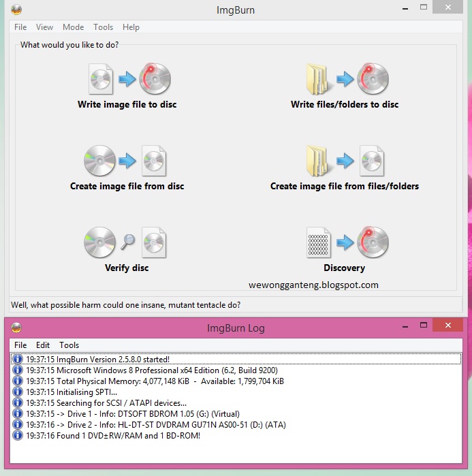
Task: Open the Tools menu in ImgBurn main window
Action: [104, 27]
